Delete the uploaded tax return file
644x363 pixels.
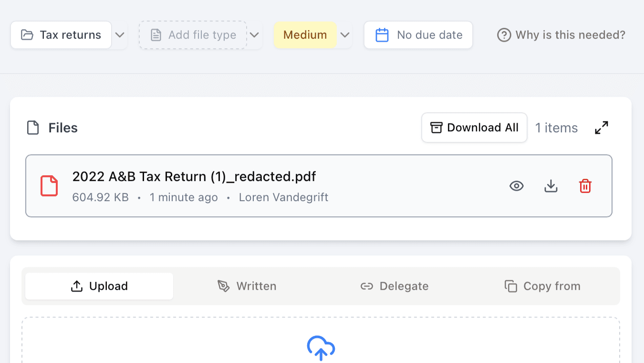[x=585, y=186]
